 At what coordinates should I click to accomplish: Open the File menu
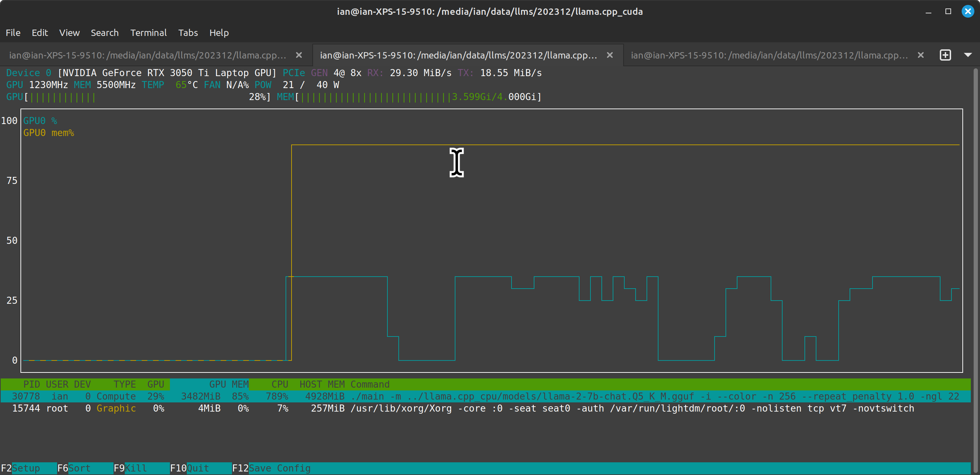point(13,33)
